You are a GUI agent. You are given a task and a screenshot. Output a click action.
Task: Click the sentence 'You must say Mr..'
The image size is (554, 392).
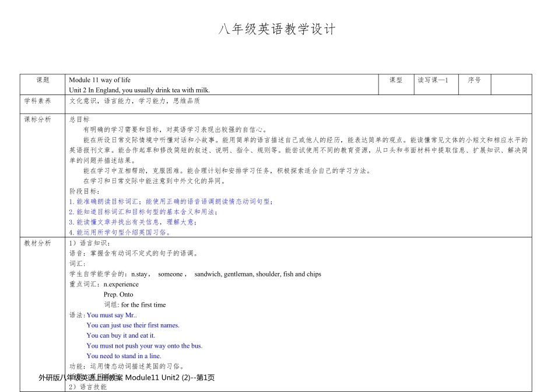pos(111,315)
